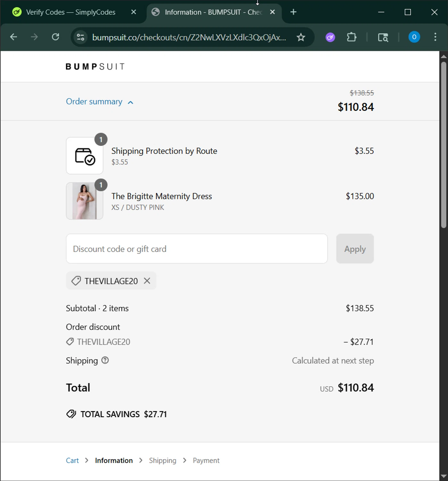Click the scrollbar down arrow
This screenshot has height=481, width=448.
click(444, 476)
